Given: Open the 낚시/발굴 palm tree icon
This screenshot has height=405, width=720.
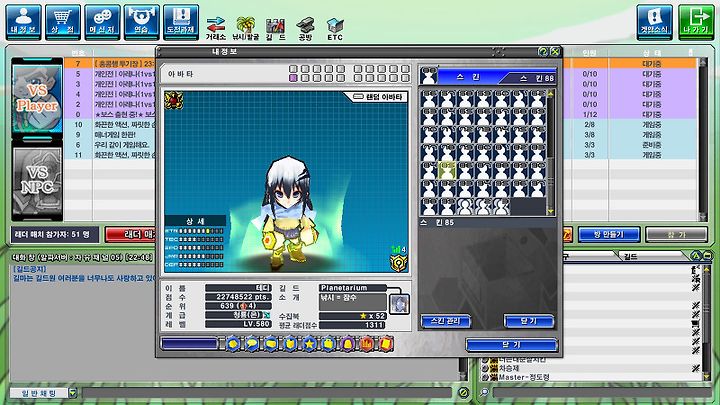Looking at the screenshot, I should point(246,28).
